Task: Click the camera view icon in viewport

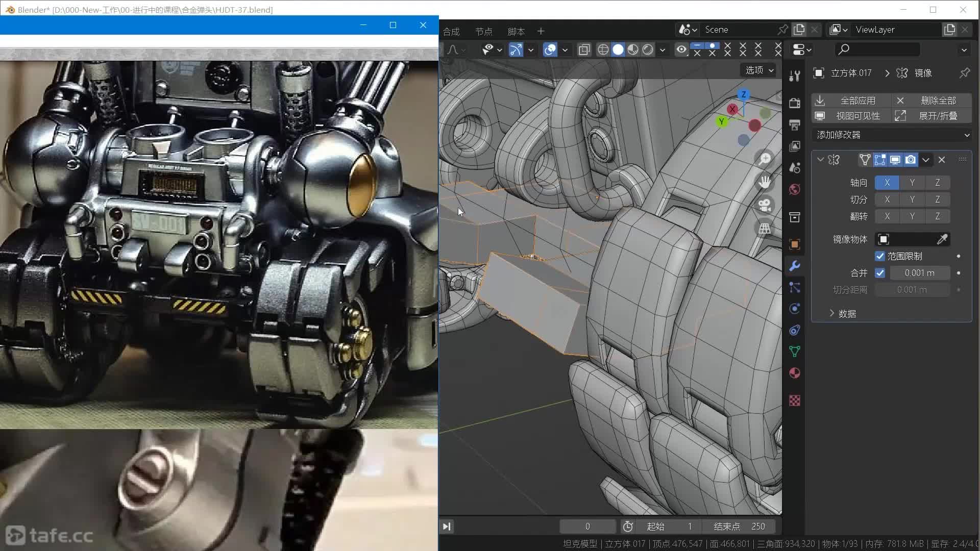Action: click(764, 206)
